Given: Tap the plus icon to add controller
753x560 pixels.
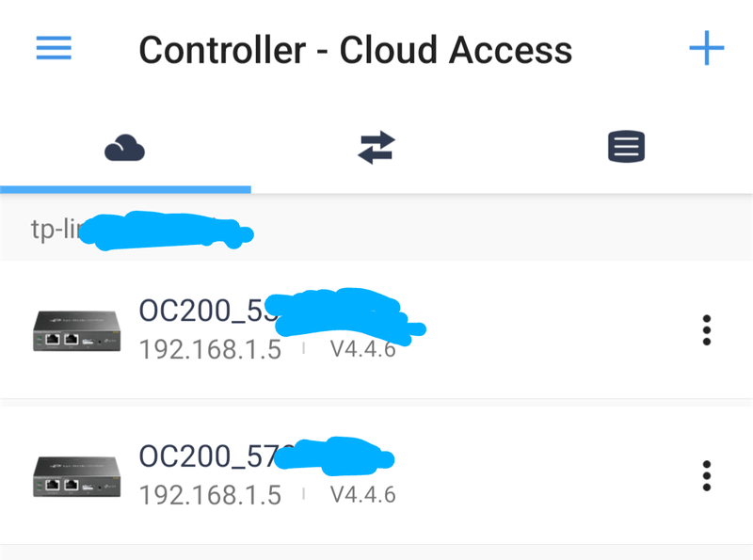Looking at the screenshot, I should pos(706,48).
